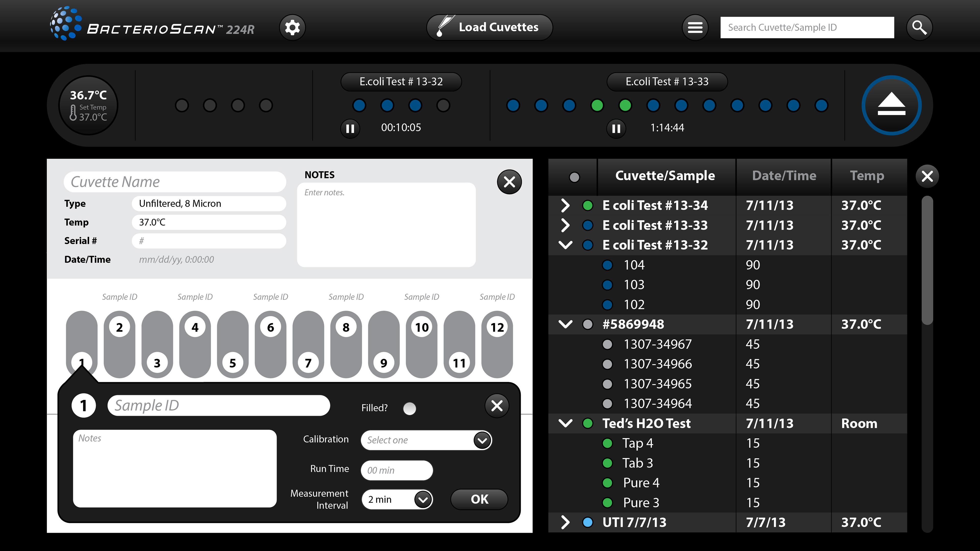Image resolution: width=980 pixels, height=551 pixels.
Task: Open the Calibration dropdown
Action: 482,440
